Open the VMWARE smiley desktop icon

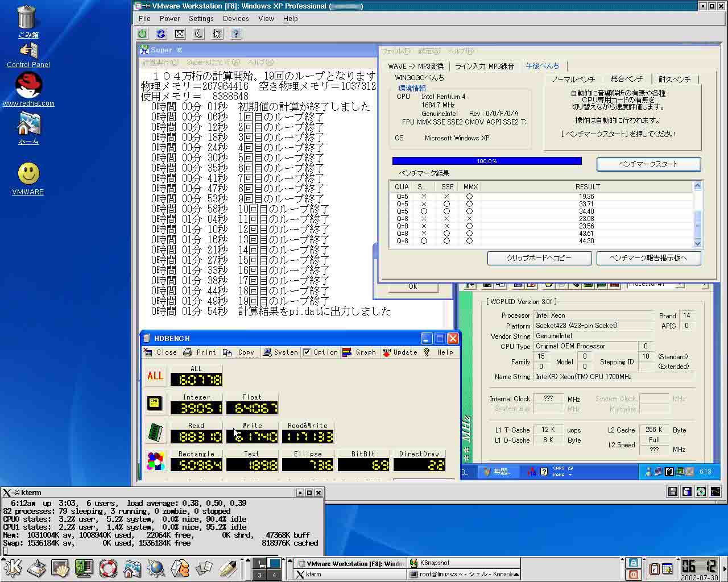coord(28,178)
